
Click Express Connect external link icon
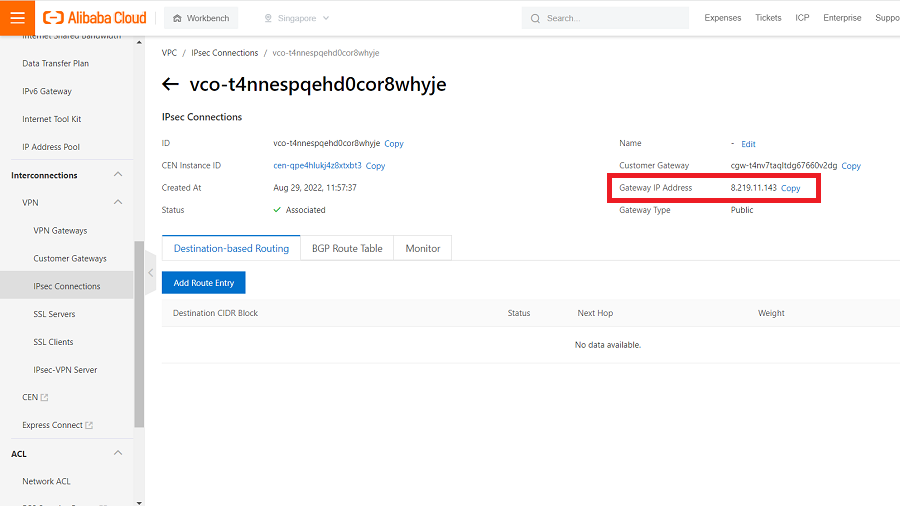tap(89, 426)
